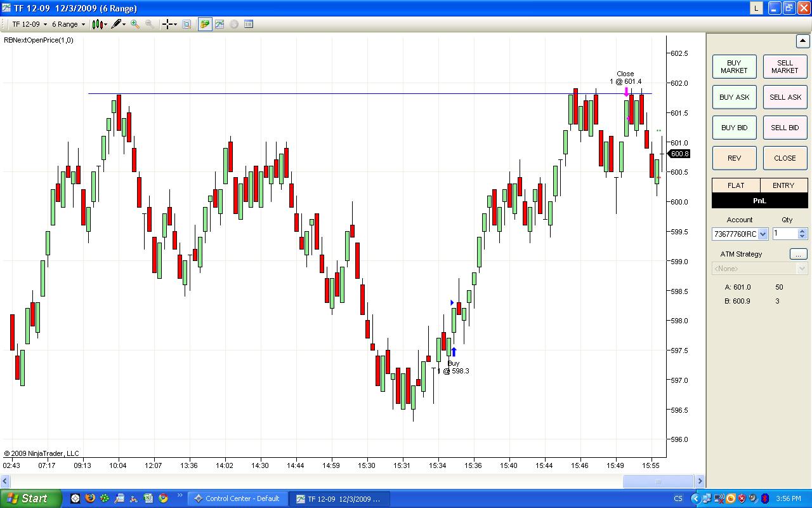Open ATM Strategy ellipsis button
Screen dimensions: 812x508
tap(798, 254)
